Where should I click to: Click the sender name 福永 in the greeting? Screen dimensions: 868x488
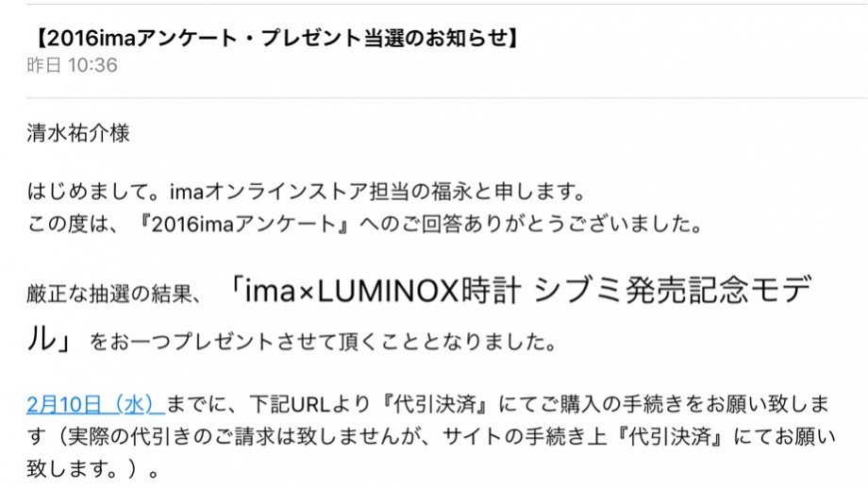tap(452, 192)
